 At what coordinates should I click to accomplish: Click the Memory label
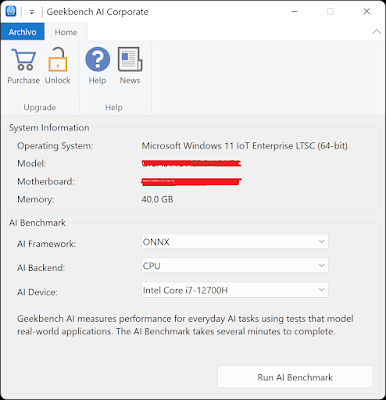[36, 199]
